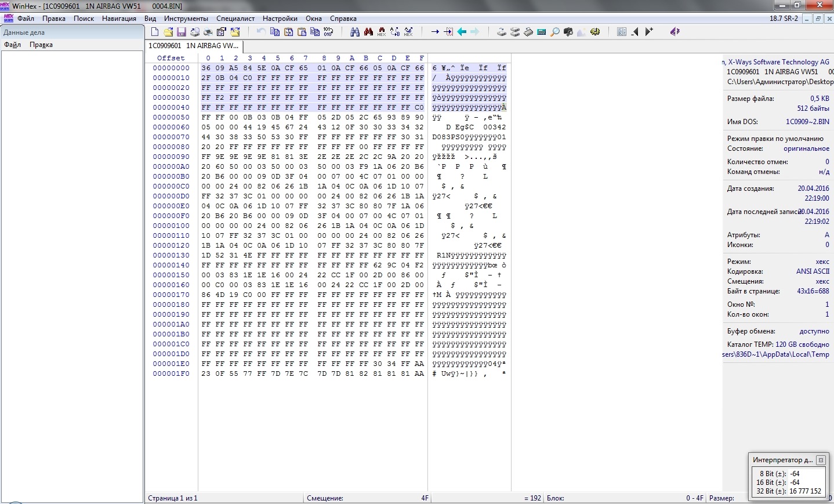Screen dimensions: 834x504
Task: Click the Go To Offset arrow icon
Action: pos(435,32)
